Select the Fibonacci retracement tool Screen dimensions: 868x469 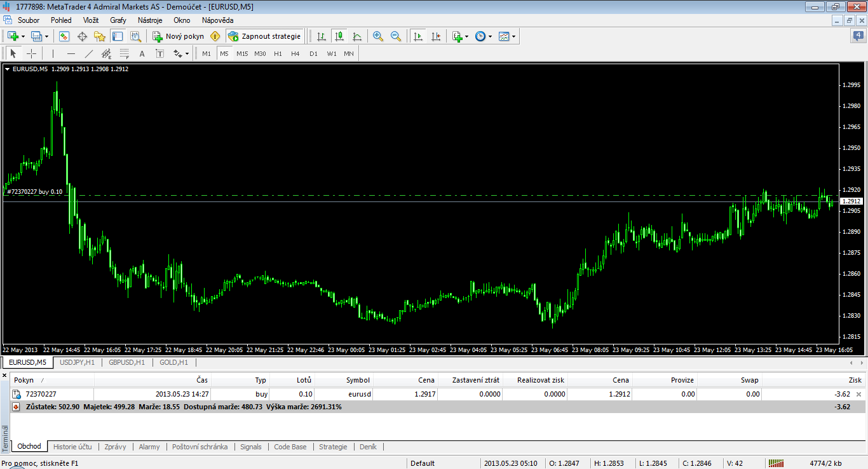[x=125, y=53]
